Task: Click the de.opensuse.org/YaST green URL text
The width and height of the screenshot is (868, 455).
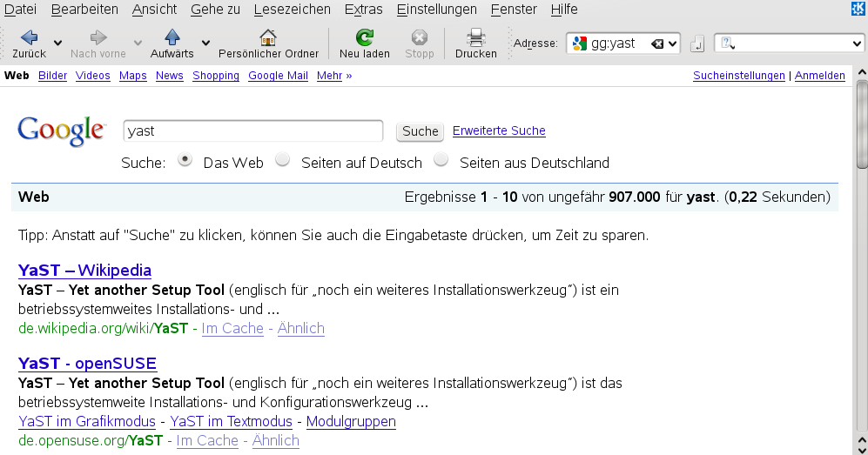Action: point(91,440)
